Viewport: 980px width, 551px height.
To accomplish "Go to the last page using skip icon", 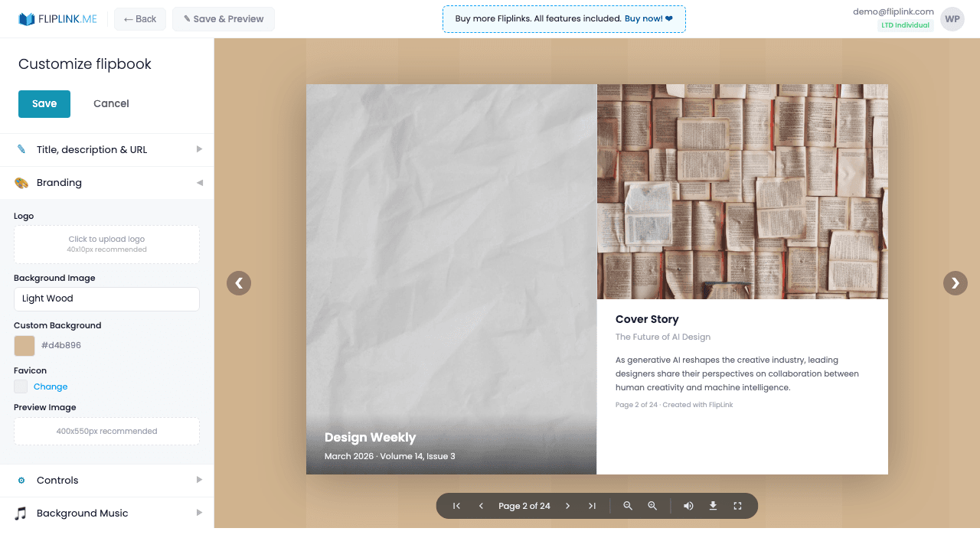I will [x=592, y=506].
